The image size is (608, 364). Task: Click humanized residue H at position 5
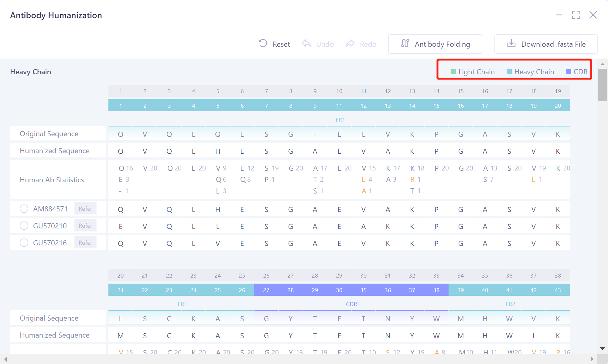pos(218,151)
